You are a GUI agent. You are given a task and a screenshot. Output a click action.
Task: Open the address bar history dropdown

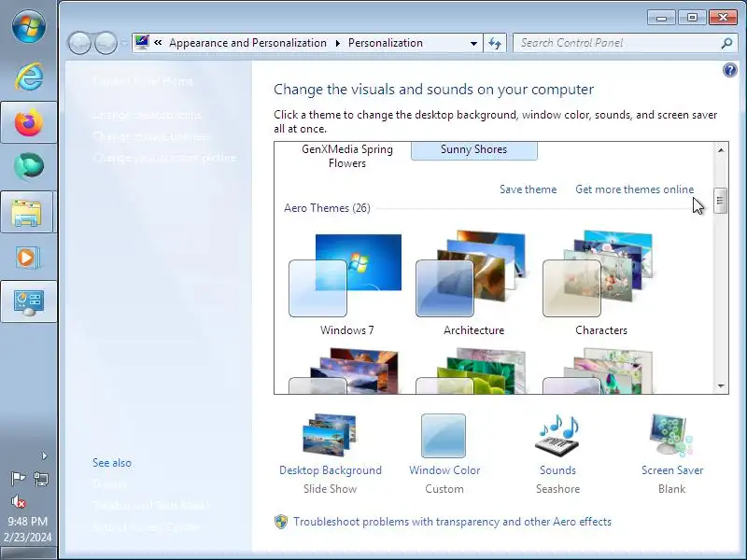[x=473, y=43]
